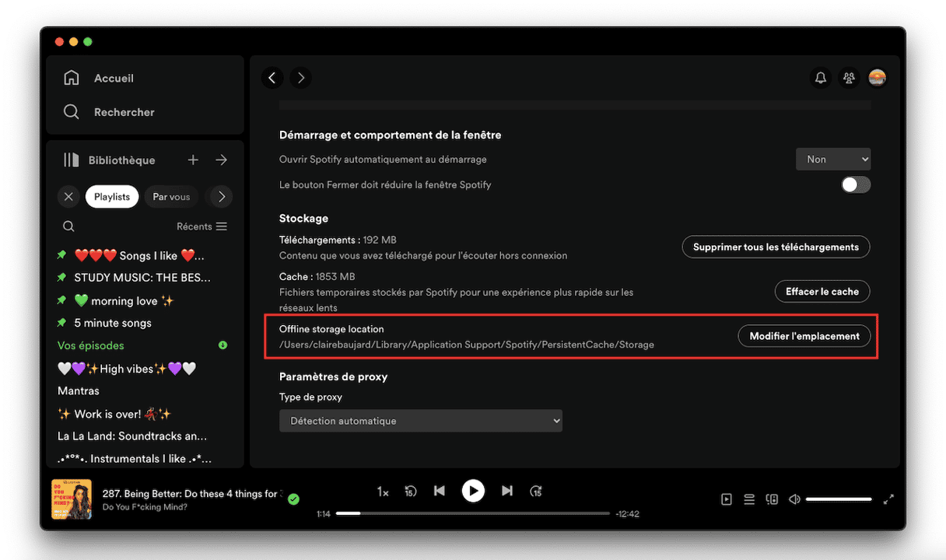
Task: Show friends activity icon
Action: 849,78
